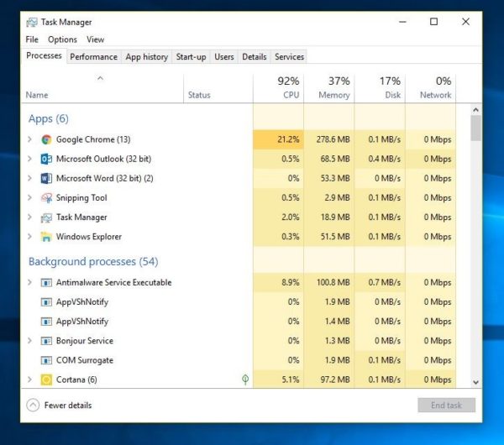Switch to the Start-up tab
Screen dimensions: 504x445
click(x=191, y=57)
